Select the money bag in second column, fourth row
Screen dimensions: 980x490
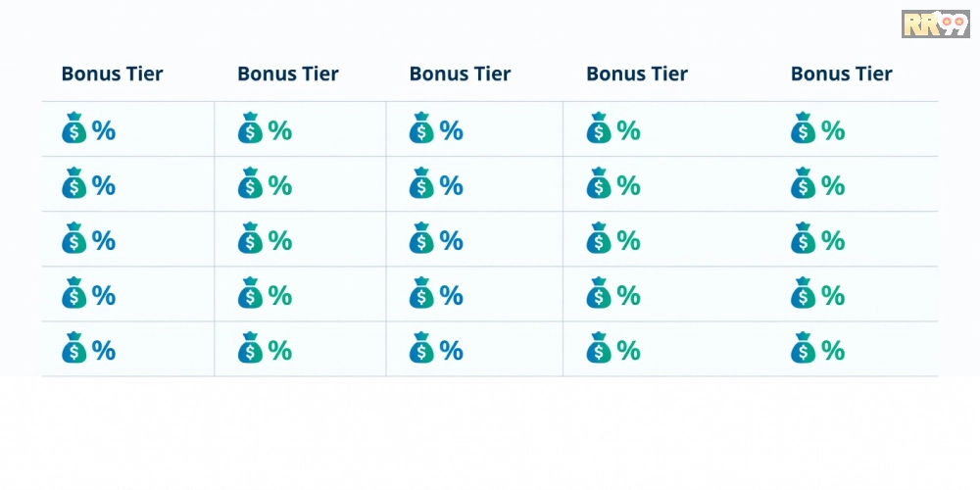tap(251, 294)
